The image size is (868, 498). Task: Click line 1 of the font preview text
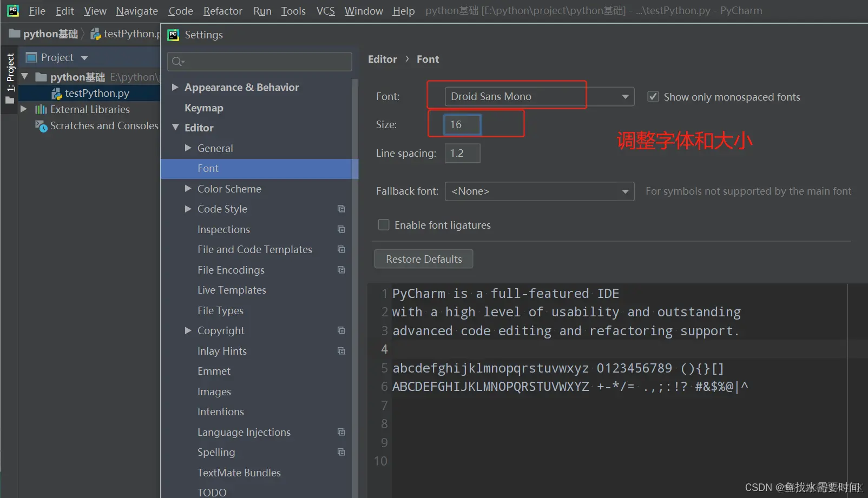pyautogui.click(x=505, y=294)
